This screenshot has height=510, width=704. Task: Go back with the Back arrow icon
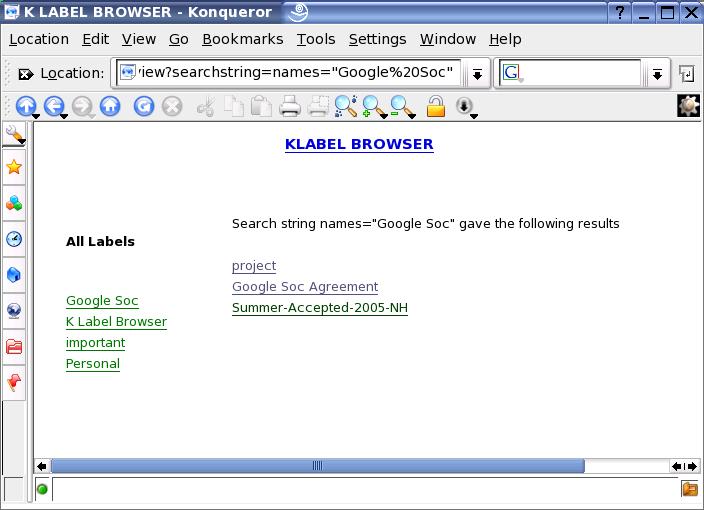click(54, 106)
